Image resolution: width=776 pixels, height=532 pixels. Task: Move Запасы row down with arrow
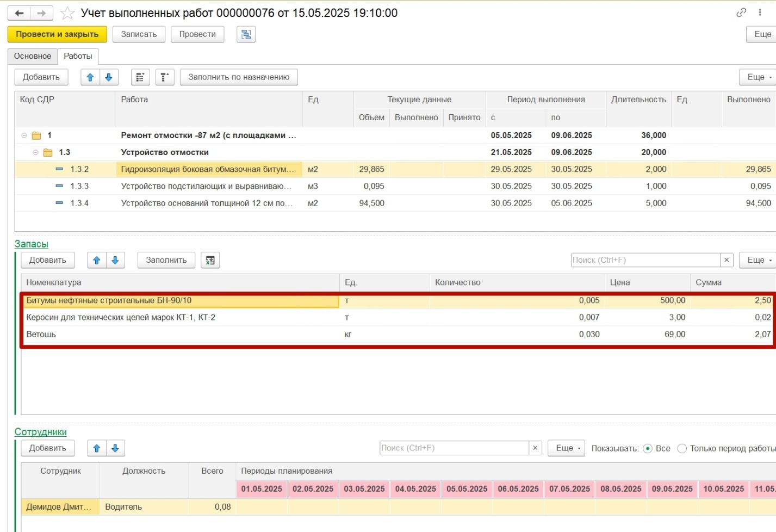[115, 261]
